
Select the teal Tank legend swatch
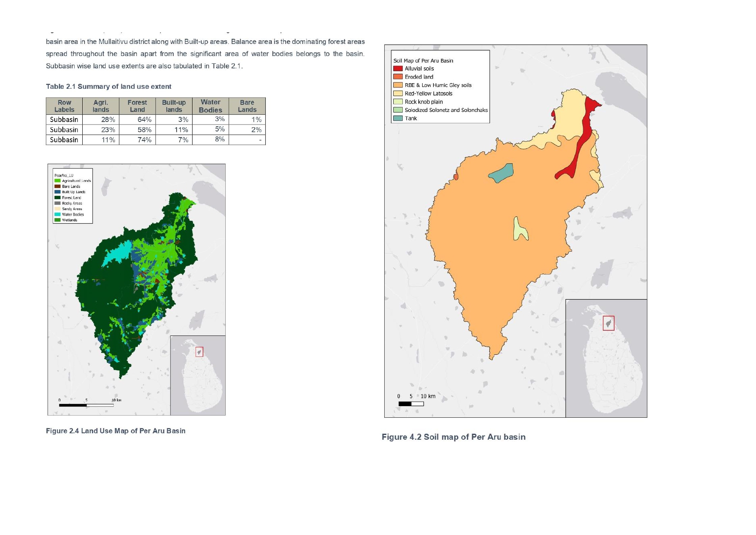coord(398,118)
